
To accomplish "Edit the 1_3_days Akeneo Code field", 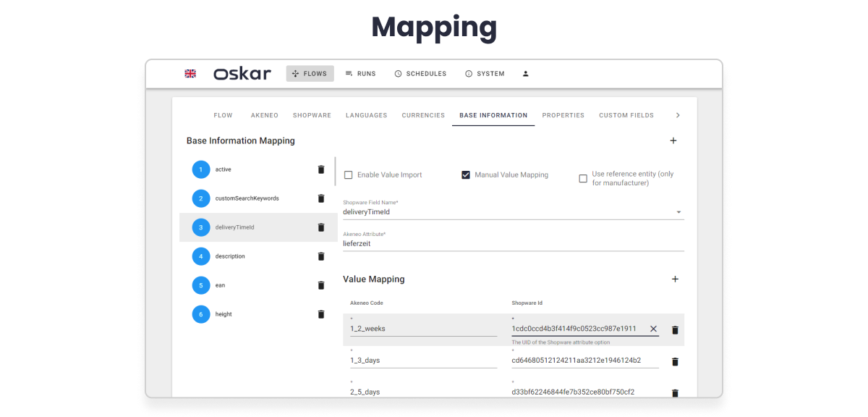I will click(x=423, y=361).
